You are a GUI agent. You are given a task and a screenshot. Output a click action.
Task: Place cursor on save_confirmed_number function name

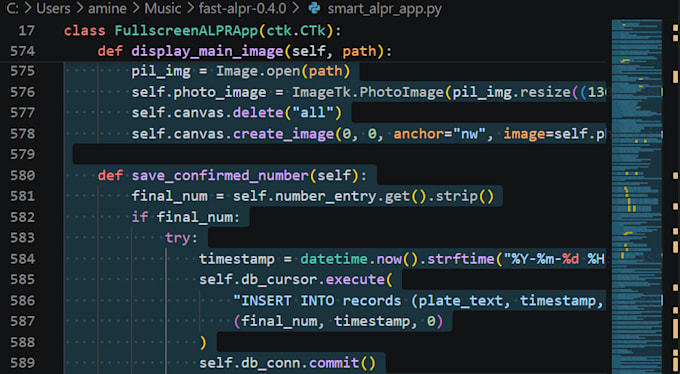pyautogui.click(x=220, y=176)
